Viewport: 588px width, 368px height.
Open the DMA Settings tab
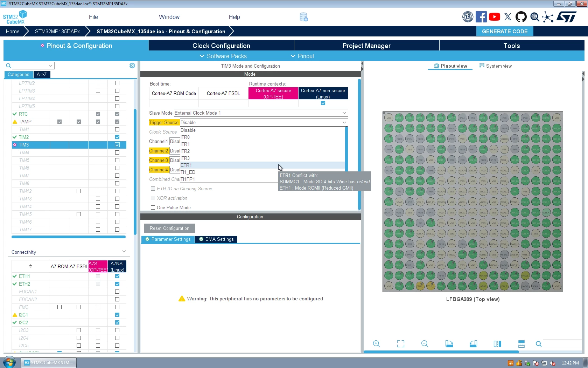coord(216,239)
